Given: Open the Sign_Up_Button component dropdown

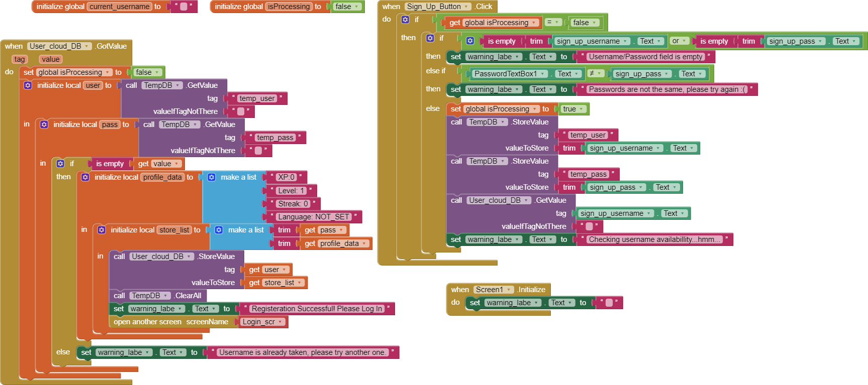Looking at the screenshot, I should pos(467,7).
